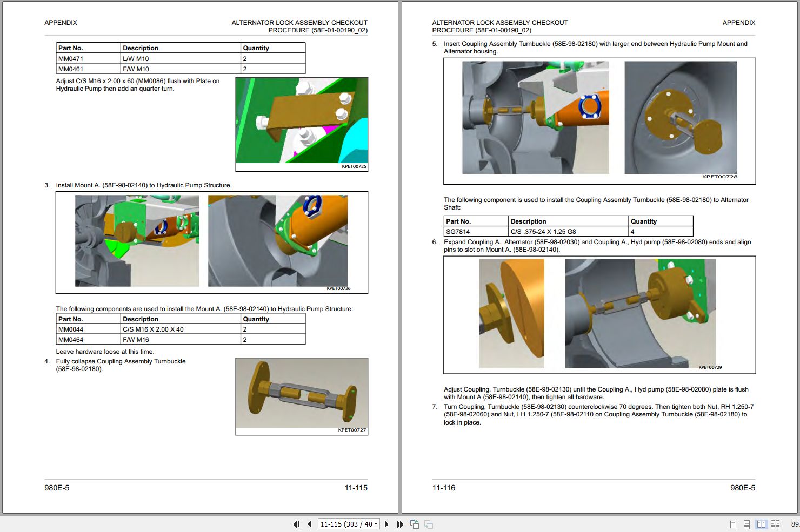This screenshot has height=532, width=800.
Task: Open the page number dropdown arrow
Action: tap(376, 524)
